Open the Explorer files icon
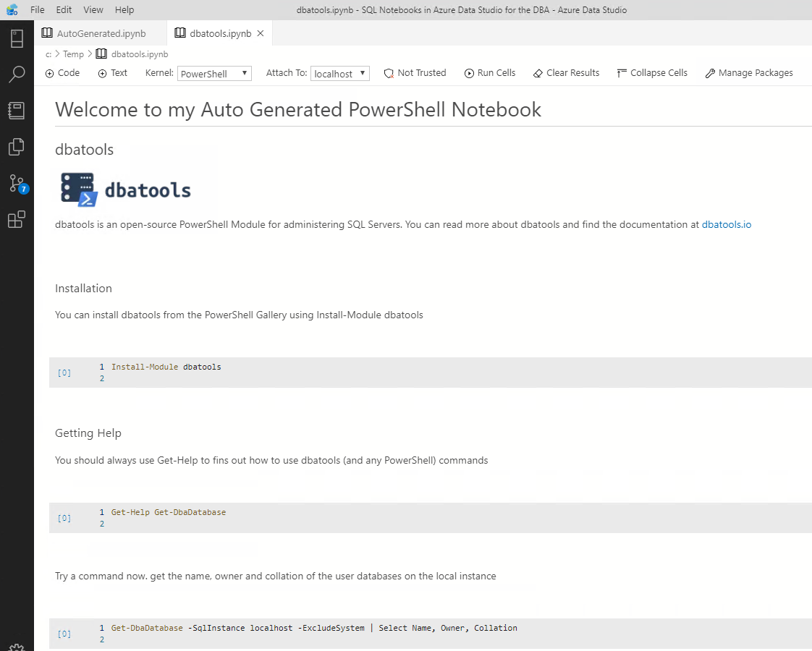Viewport: 812px width, 651px height. pos(17,146)
